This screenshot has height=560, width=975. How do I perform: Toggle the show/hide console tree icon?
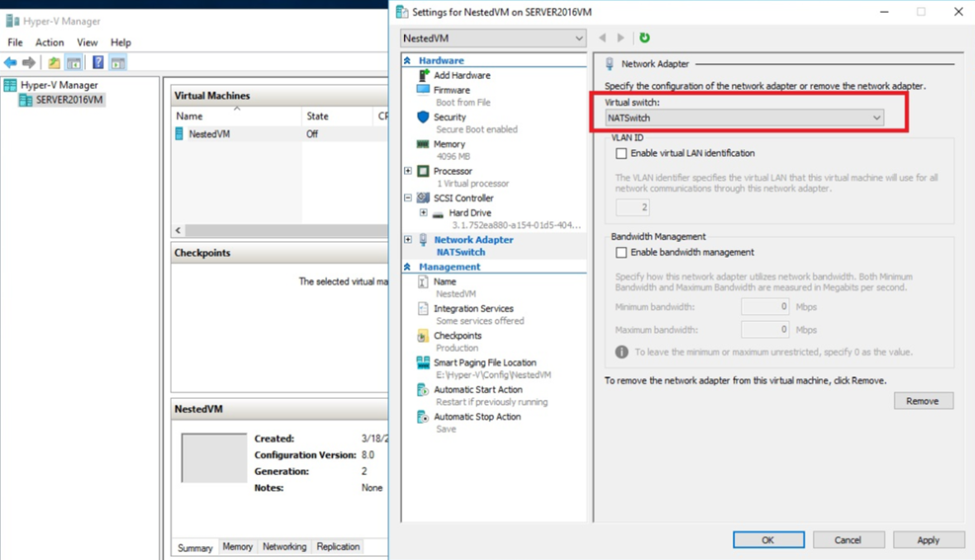(x=73, y=62)
